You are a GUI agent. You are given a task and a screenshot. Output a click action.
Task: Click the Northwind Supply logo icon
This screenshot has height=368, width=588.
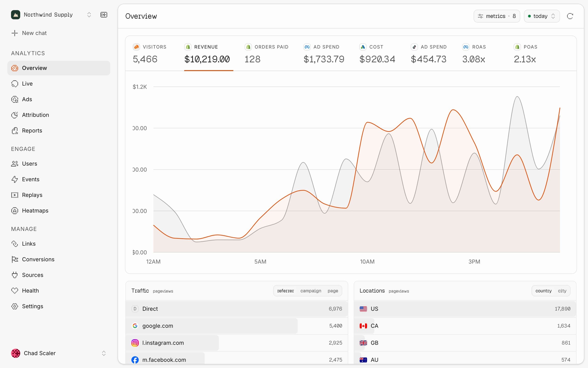point(16,15)
